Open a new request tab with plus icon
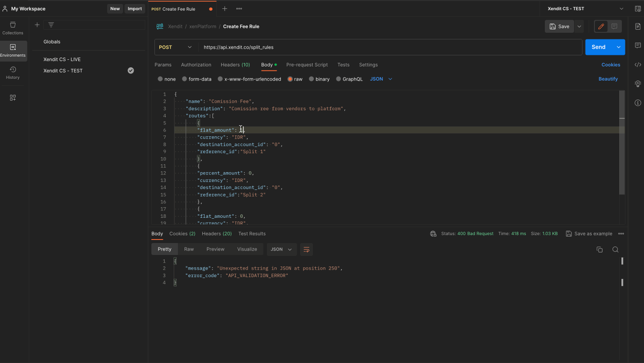Screen dimensions: 644x363 point(224,8)
